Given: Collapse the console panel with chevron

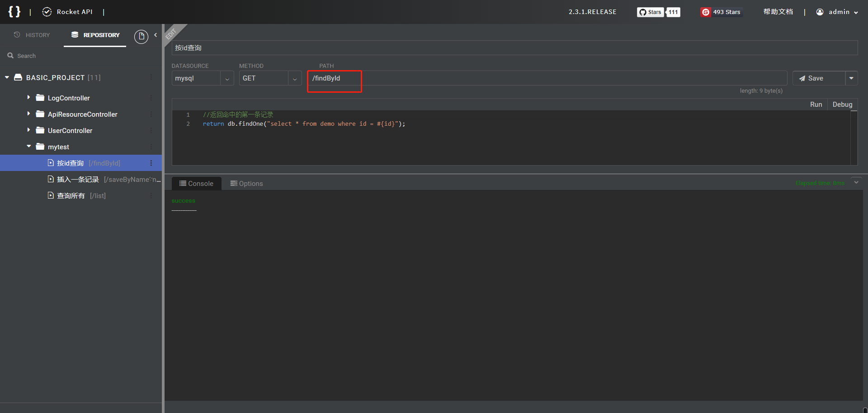Looking at the screenshot, I should pos(856,182).
